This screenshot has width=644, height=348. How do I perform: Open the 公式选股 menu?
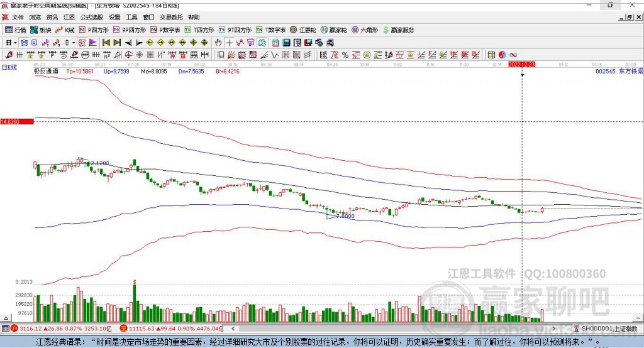pos(92,18)
